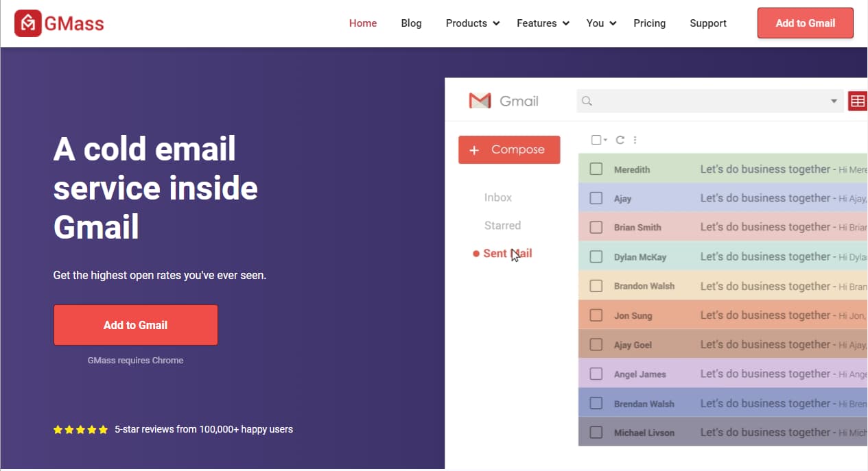Expand the Products menu
Viewport: 868px width, 471px height.
(x=472, y=23)
